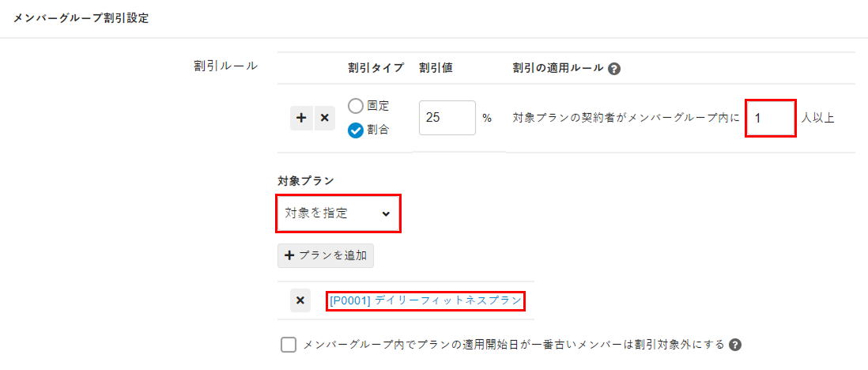The image size is (868, 370).
Task: Select the 割合 discount type radio button
Action: (356, 130)
